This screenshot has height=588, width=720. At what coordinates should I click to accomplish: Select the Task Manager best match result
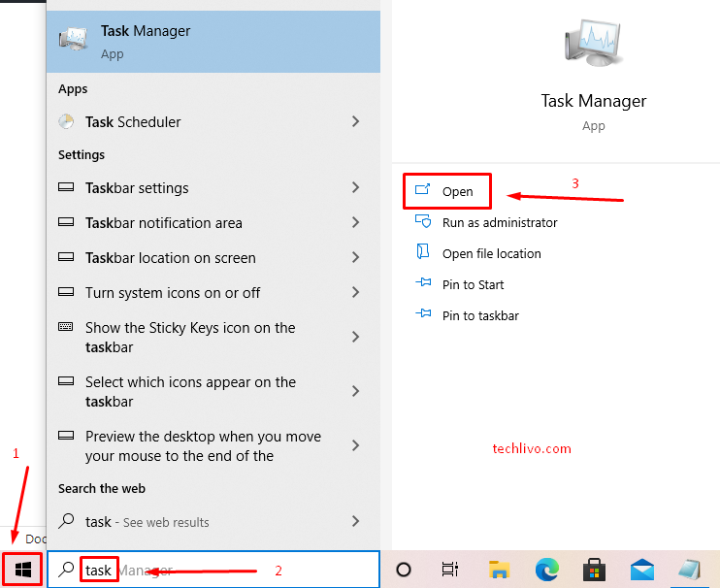click(x=213, y=42)
